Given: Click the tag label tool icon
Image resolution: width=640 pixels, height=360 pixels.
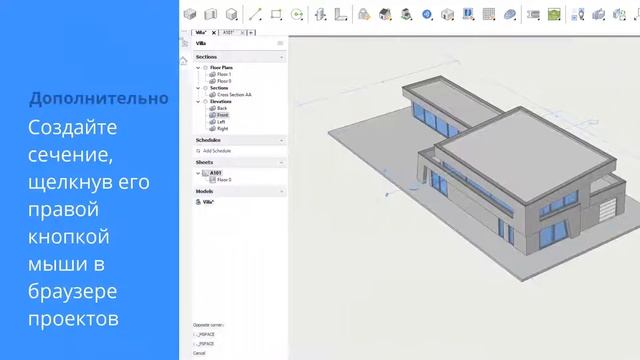Looking at the screenshot, I should (533, 14).
